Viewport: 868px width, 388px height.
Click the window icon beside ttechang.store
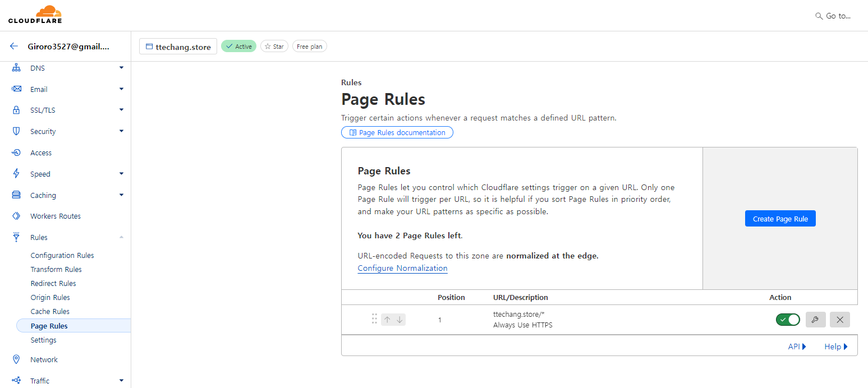(149, 47)
